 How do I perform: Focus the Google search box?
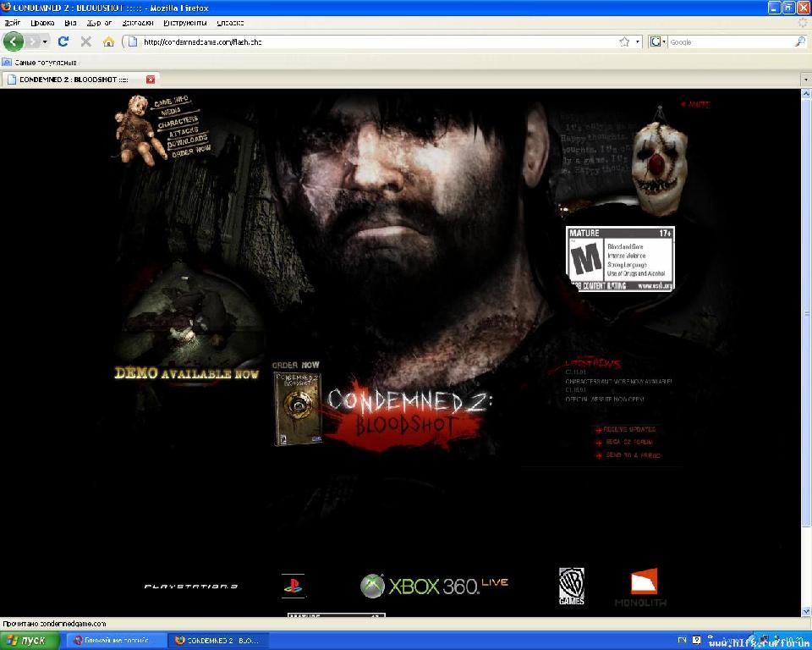[x=731, y=42]
